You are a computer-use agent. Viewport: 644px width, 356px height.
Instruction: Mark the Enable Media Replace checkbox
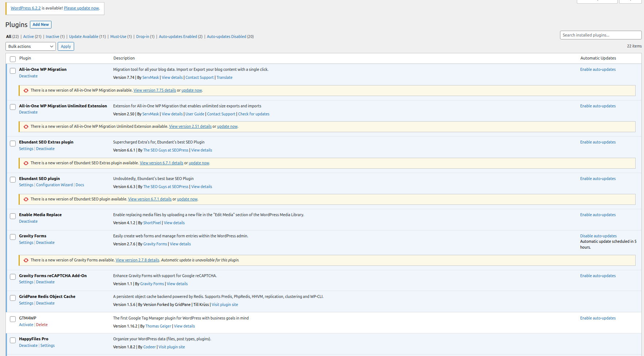(x=13, y=216)
